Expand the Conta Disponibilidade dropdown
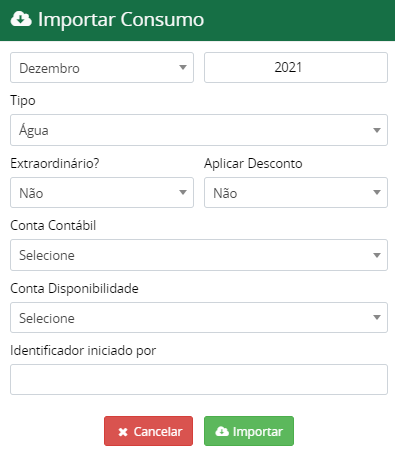The image size is (395, 474). click(199, 318)
